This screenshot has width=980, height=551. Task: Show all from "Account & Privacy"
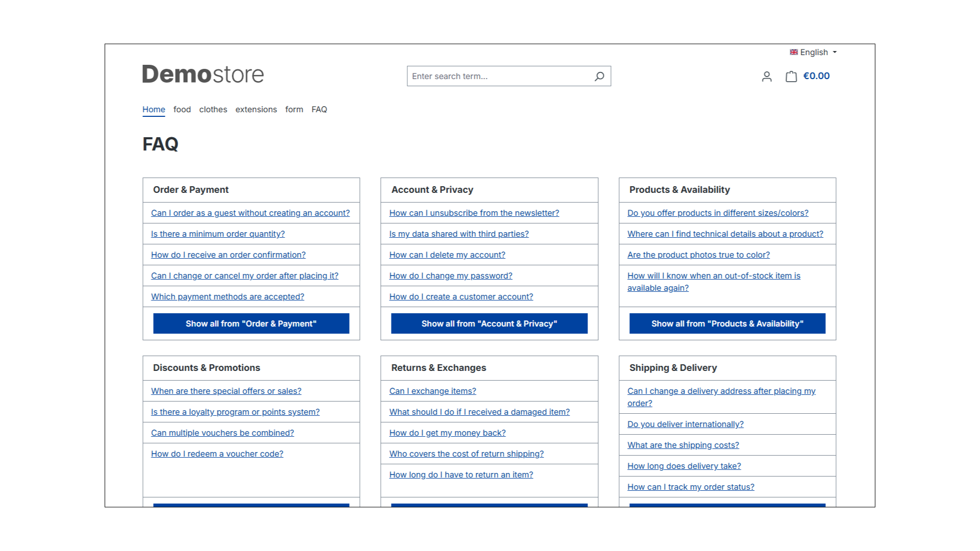pos(489,323)
